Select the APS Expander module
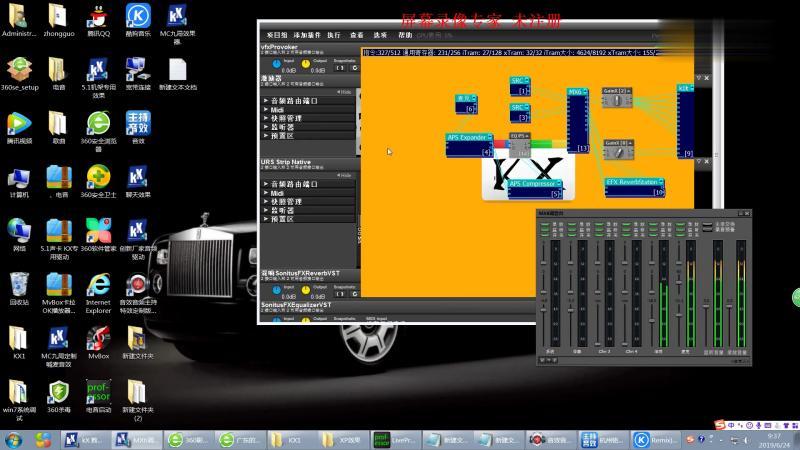 [469, 145]
